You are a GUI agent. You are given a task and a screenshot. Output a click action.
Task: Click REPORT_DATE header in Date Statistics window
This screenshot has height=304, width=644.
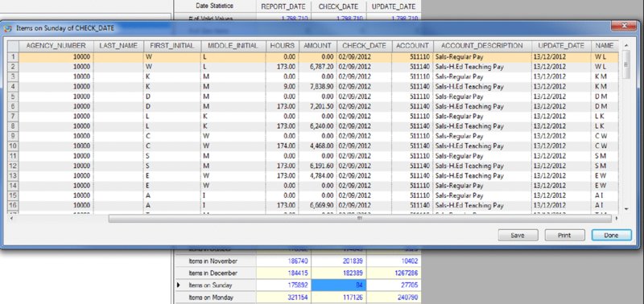point(283,6)
